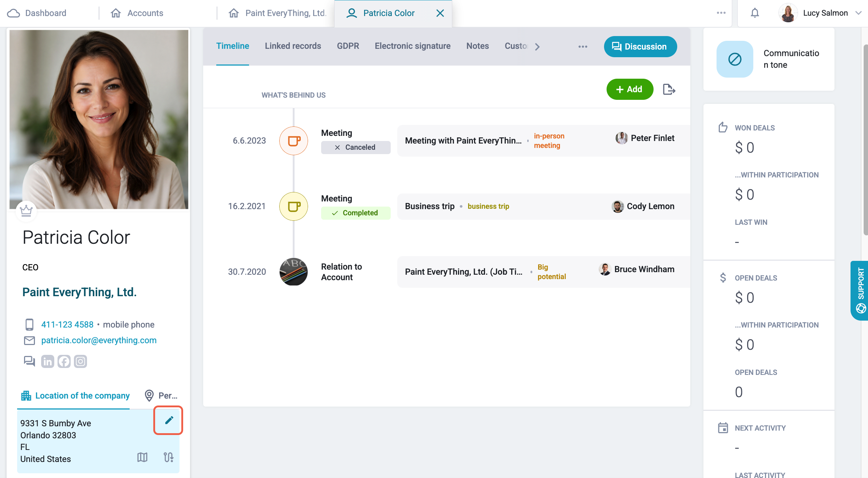Open Paint EveryThing, Ltd. (Job Ti... entry
The width and height of the screenshot is (868, 478).
(463, 272)
